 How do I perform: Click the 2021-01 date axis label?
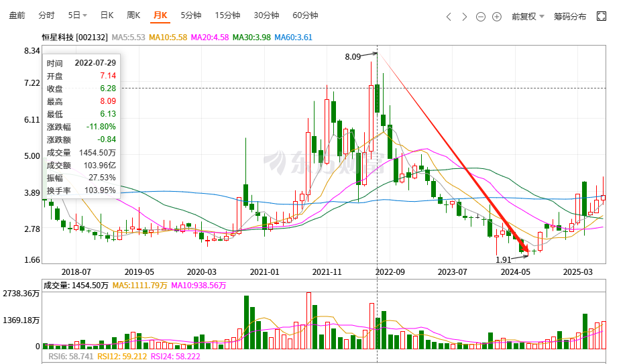pyautogui.click(x=264, y=271)
